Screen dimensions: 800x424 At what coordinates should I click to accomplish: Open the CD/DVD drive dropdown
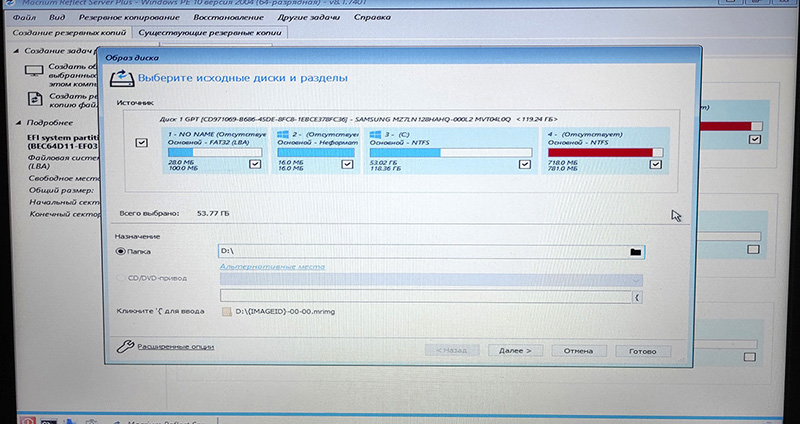pyautogui.click(x=636, y=281)
